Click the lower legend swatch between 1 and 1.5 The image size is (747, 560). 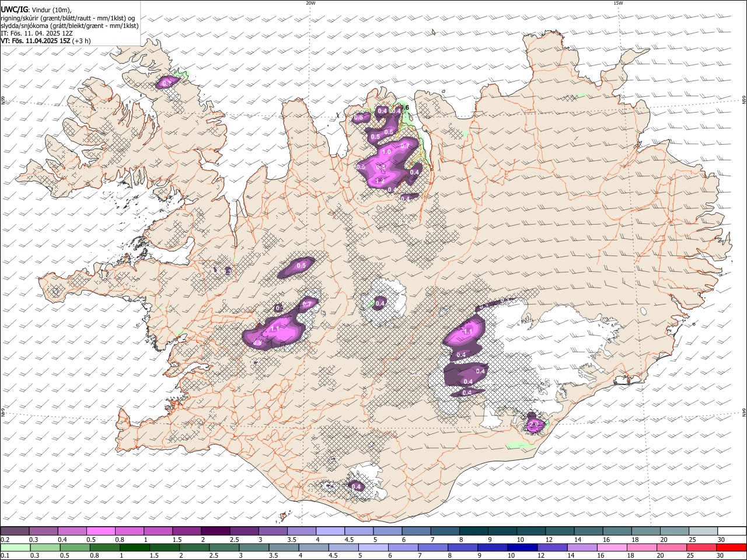[135, 547]
